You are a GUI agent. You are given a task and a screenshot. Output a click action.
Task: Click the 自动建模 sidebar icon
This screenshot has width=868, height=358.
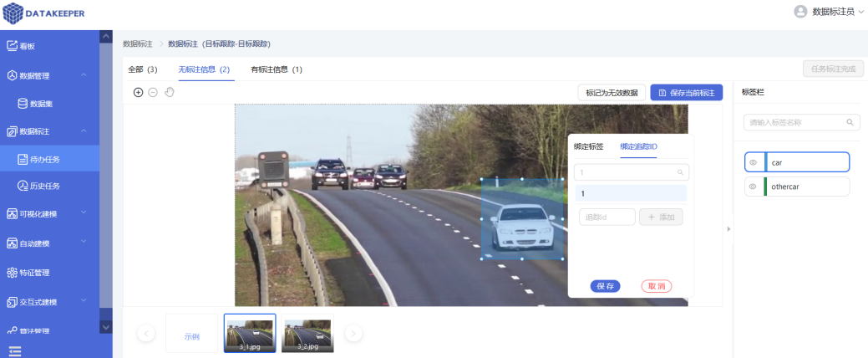click(12, 243)
